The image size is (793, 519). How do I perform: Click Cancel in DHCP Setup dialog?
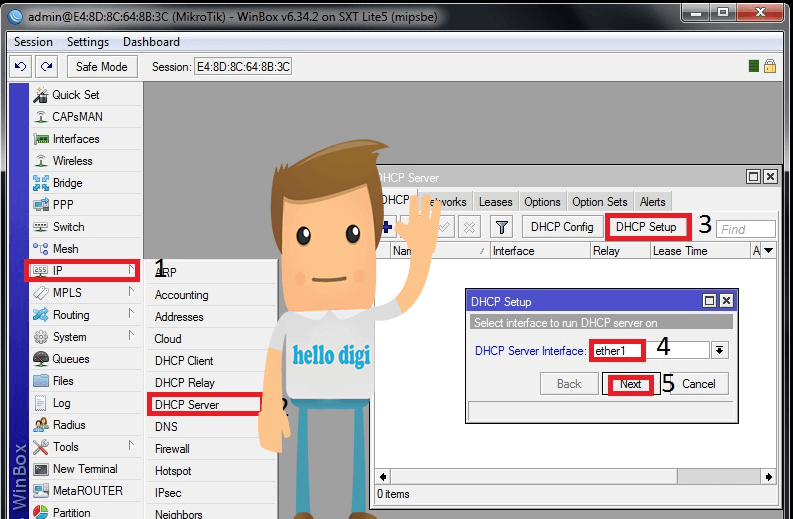tap(698, 384)
